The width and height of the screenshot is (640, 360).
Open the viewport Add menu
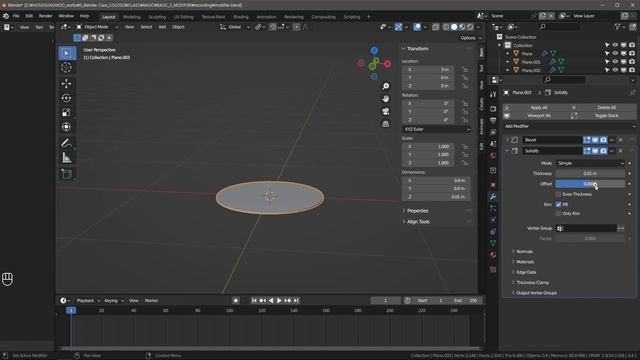click(162, 27)
